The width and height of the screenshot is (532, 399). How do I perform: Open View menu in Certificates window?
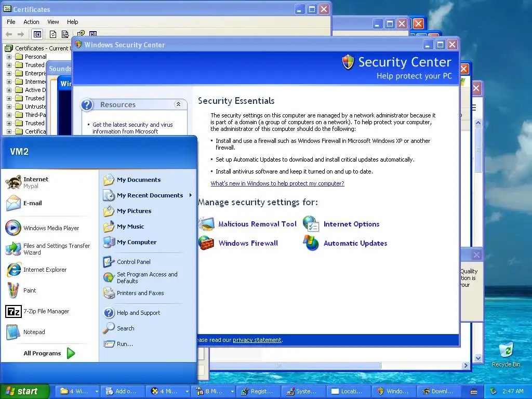point(53,22)
